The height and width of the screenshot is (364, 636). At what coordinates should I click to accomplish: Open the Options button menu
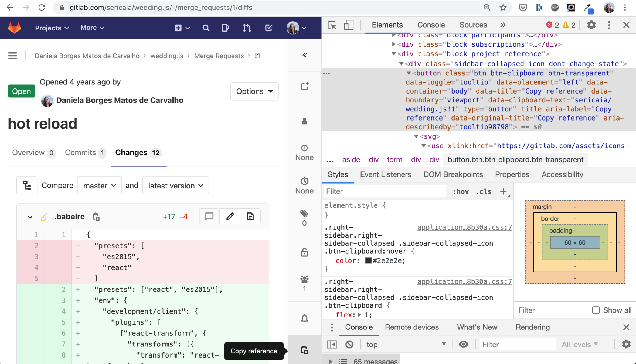pyautogui.click(x=254, y=91)
